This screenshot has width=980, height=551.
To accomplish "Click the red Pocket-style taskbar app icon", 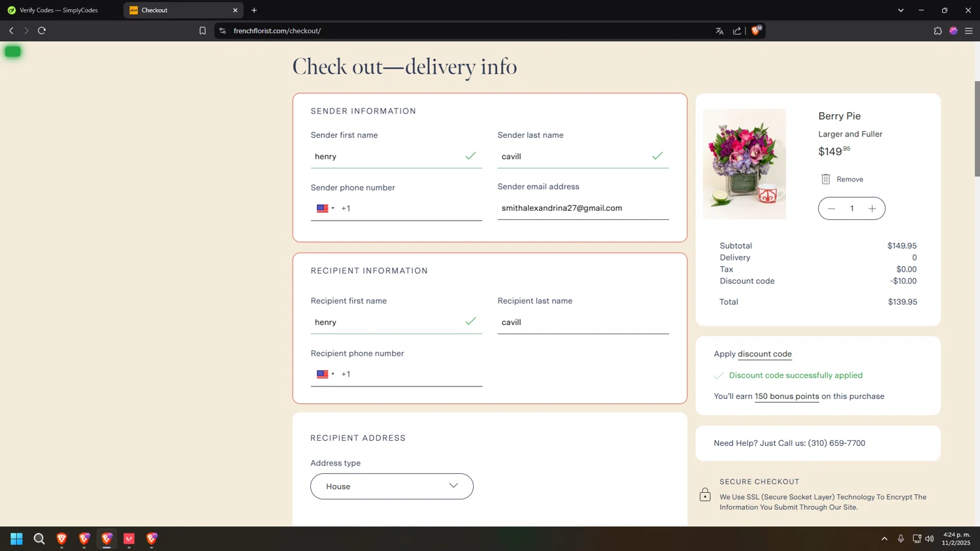I will [x=129, y=539].
